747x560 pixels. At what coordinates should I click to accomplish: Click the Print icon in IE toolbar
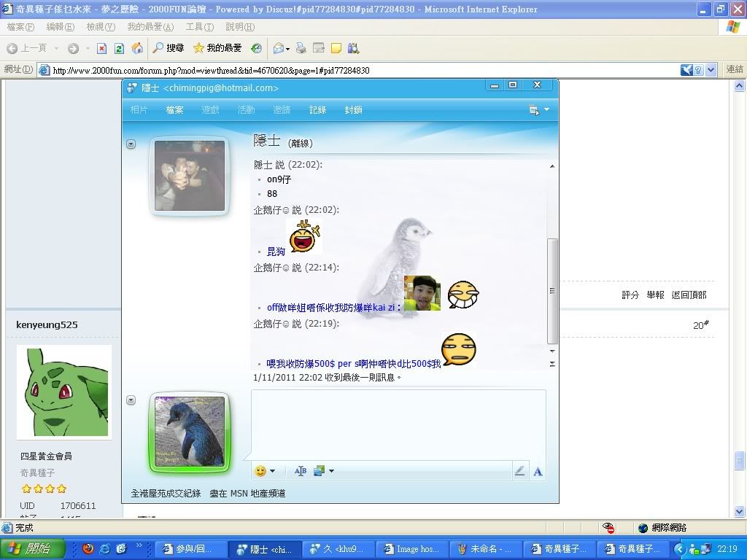coord(301,48)
